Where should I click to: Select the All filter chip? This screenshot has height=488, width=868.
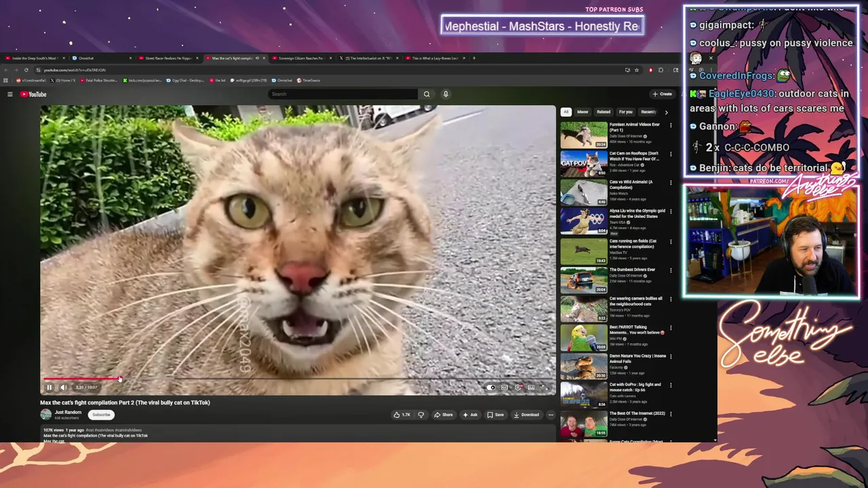pyautogui.click(x=566, y=112)
